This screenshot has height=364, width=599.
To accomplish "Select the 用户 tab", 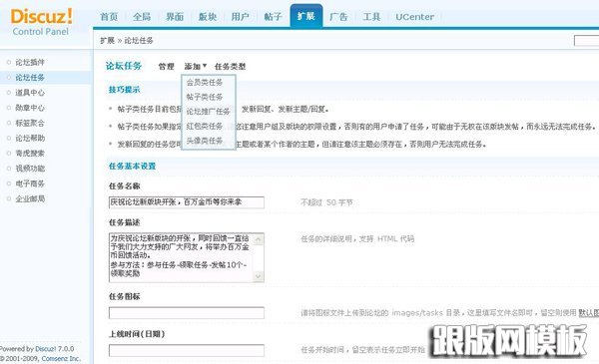I will point(240,17).
